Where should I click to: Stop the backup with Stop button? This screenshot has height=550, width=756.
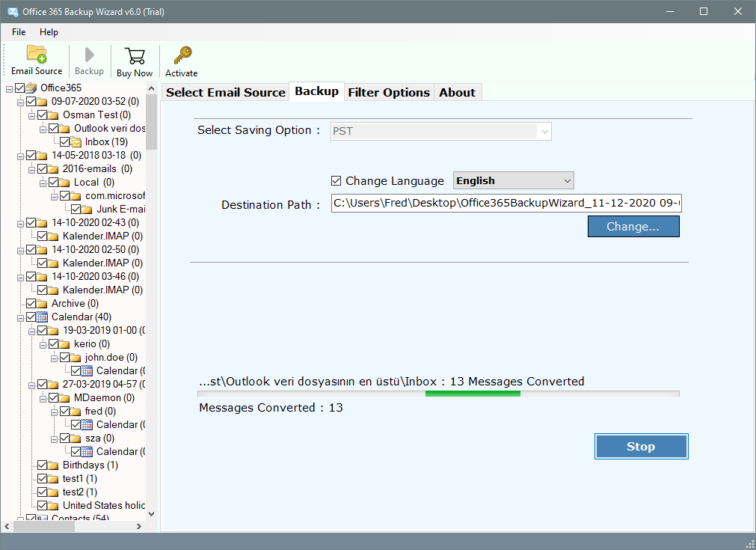click(641, 446)
